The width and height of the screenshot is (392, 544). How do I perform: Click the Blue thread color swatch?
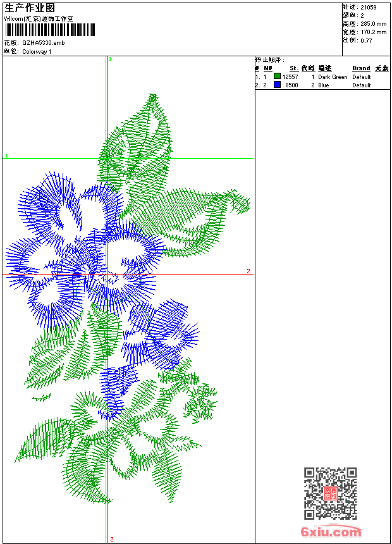point(277,85)
